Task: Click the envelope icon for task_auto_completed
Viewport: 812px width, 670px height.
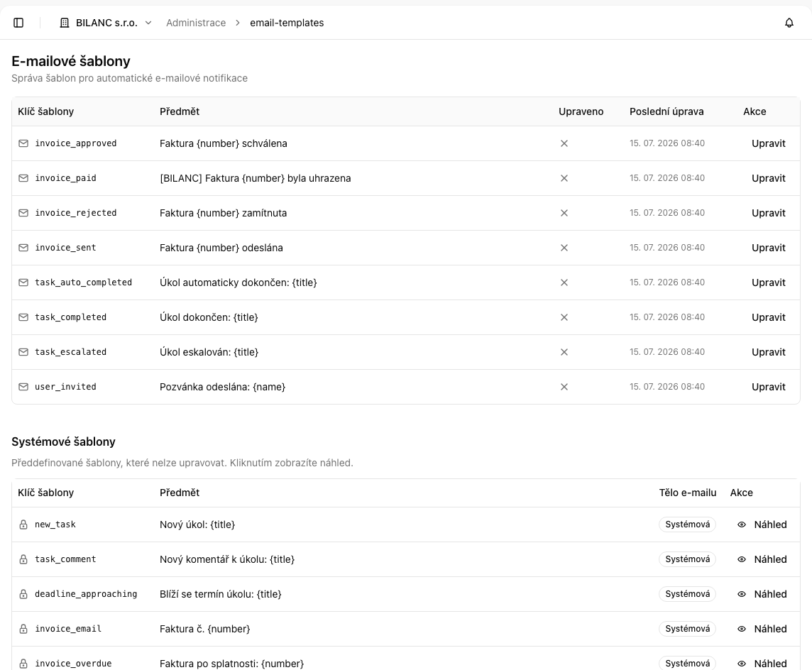Action: pyautogui.click(x=23, y=282)
